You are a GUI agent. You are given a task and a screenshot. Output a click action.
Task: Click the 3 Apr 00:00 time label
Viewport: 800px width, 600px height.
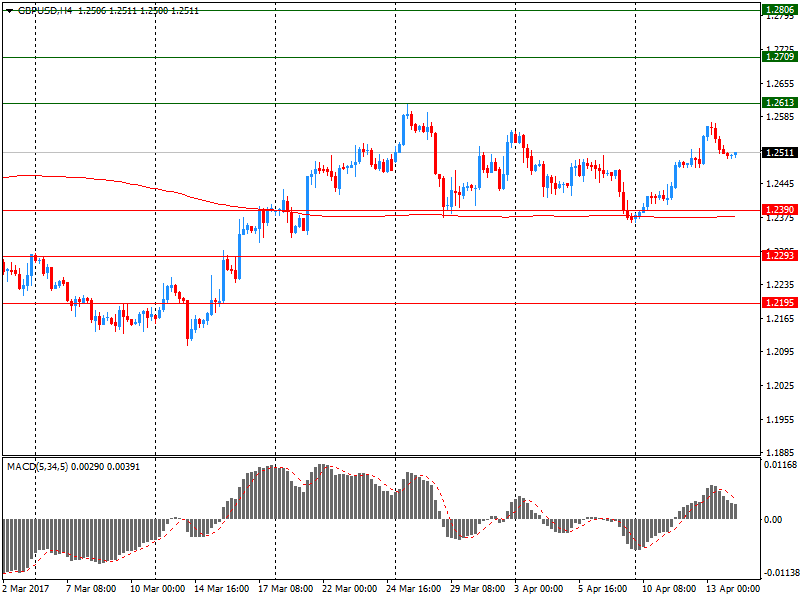click(539, 589)
